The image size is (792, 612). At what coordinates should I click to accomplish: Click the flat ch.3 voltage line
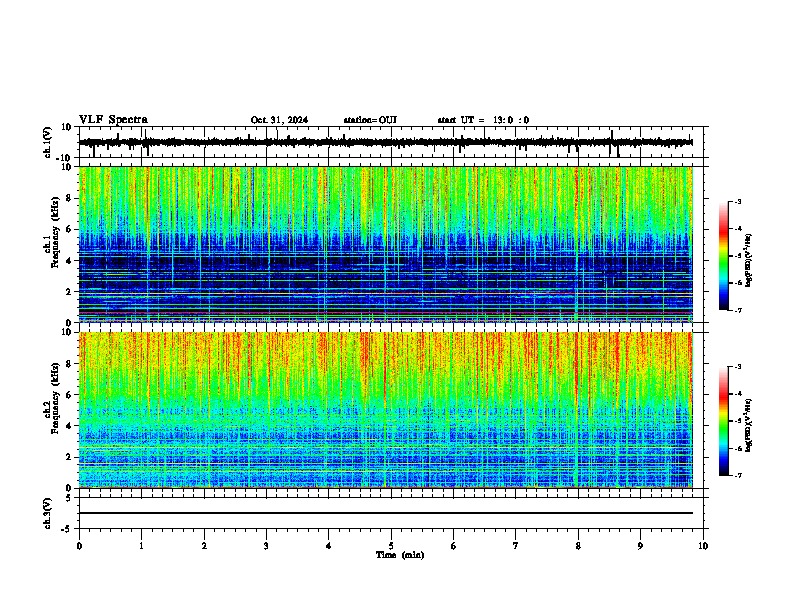pos(385,513)
